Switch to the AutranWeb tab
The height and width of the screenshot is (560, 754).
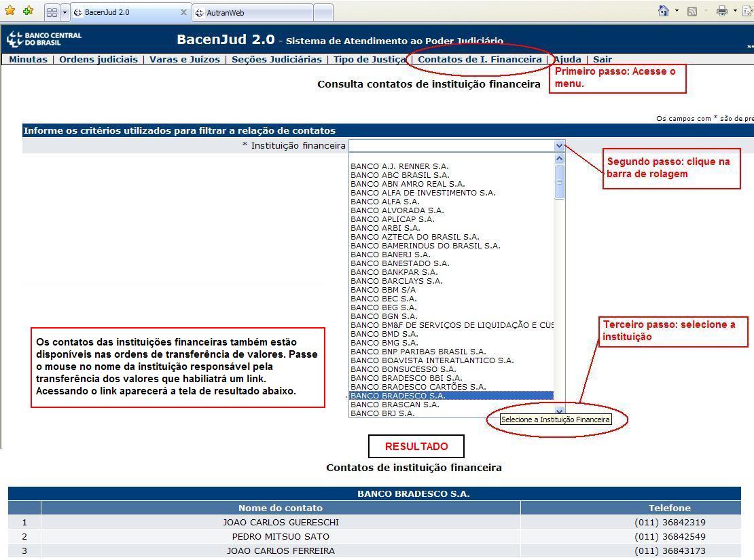(x=253, y=13)
